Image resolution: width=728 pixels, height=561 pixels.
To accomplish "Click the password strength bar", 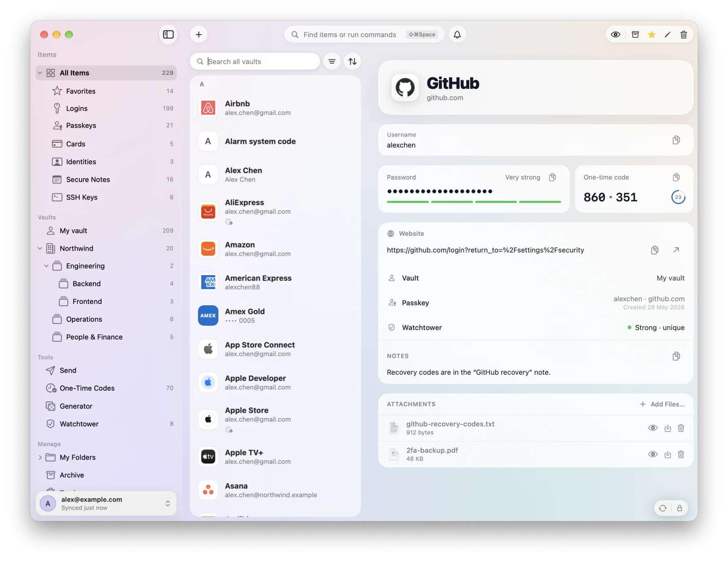I will click(x=474, y=202).
